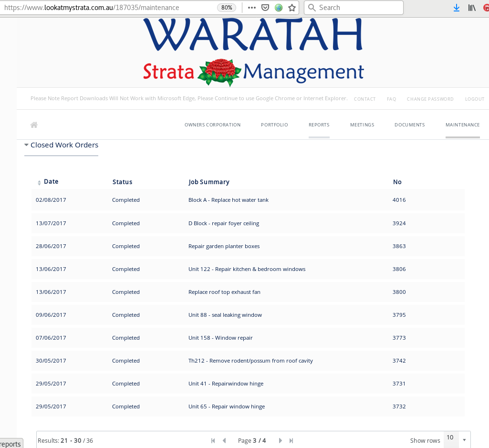Click work order number 3732
Image resolution: width=489 pixels, height=448 pixels.
[x=399, y=406]
